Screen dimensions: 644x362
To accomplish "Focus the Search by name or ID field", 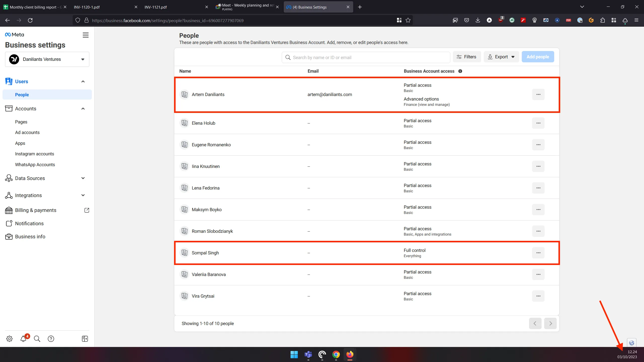I will (366, 58).
